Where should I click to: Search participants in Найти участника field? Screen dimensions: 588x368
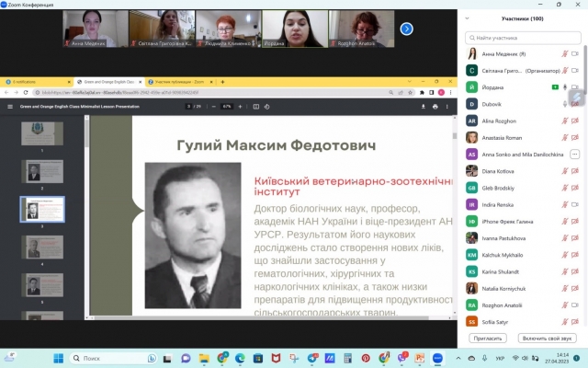(523, 38)
